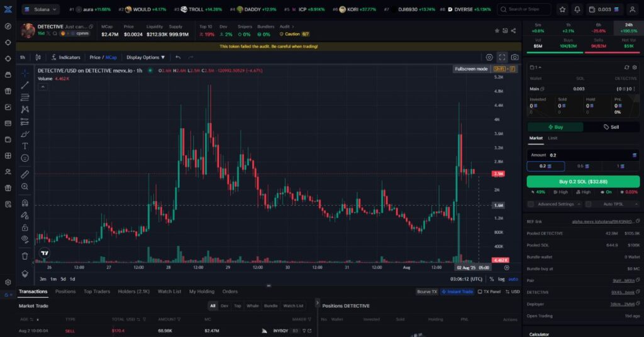Open Display Options dropdown

click(x=145, y=57)
